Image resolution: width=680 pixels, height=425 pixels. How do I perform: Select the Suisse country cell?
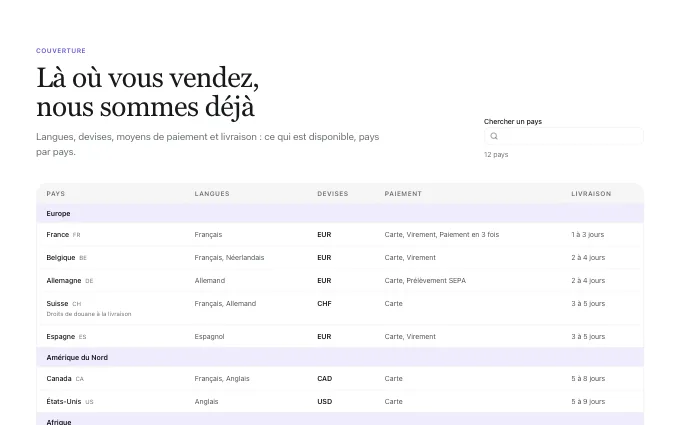[x=64, y=304]
